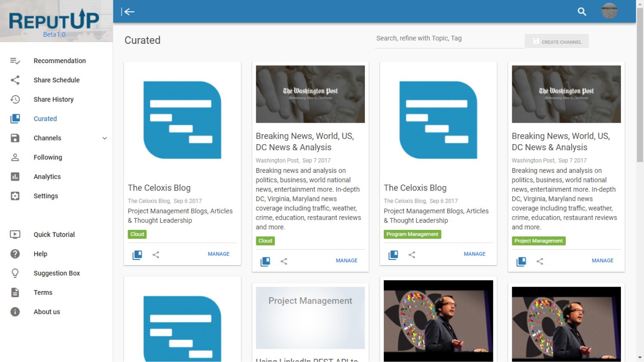Click the Suggestion Box lightbulb icon

15,273
